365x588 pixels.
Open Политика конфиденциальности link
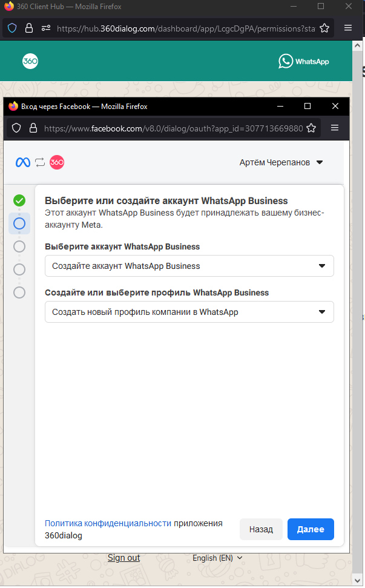(x=108, y=523)
